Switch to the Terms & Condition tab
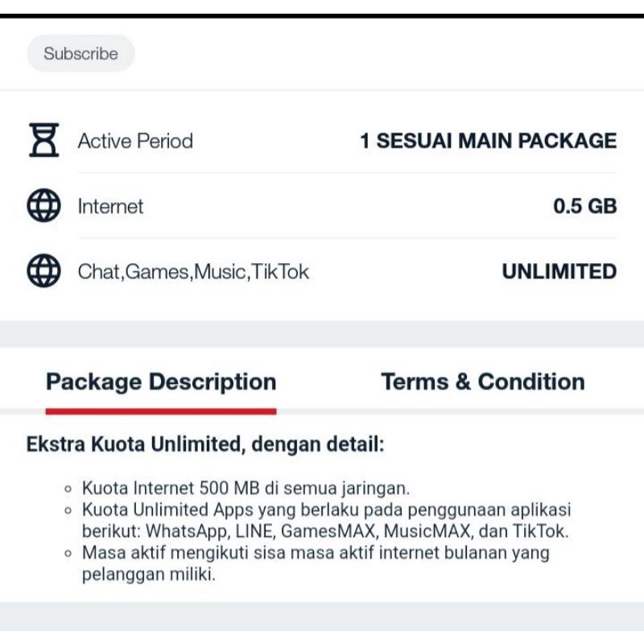The height and width of the screenshot is (644, 644). 483,382
